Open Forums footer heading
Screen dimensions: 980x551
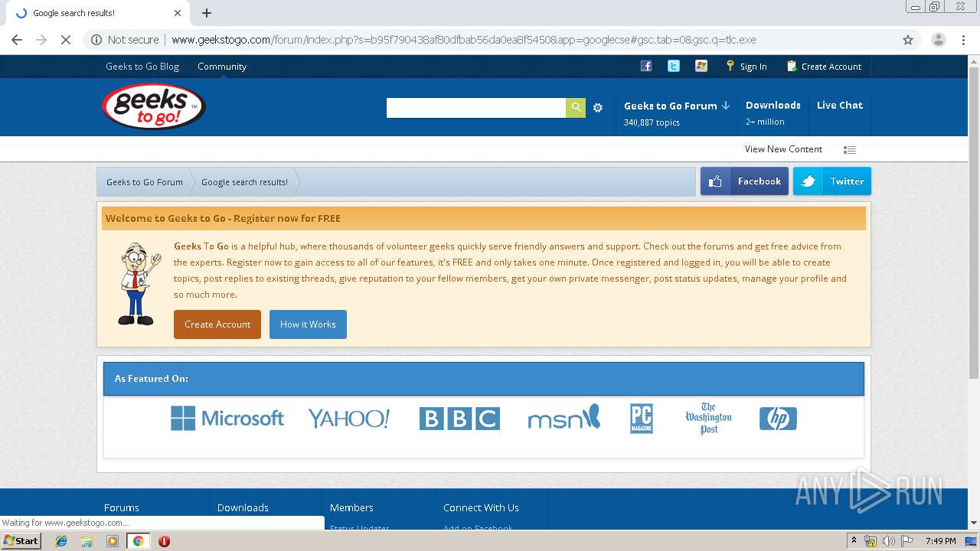point(122,507)
